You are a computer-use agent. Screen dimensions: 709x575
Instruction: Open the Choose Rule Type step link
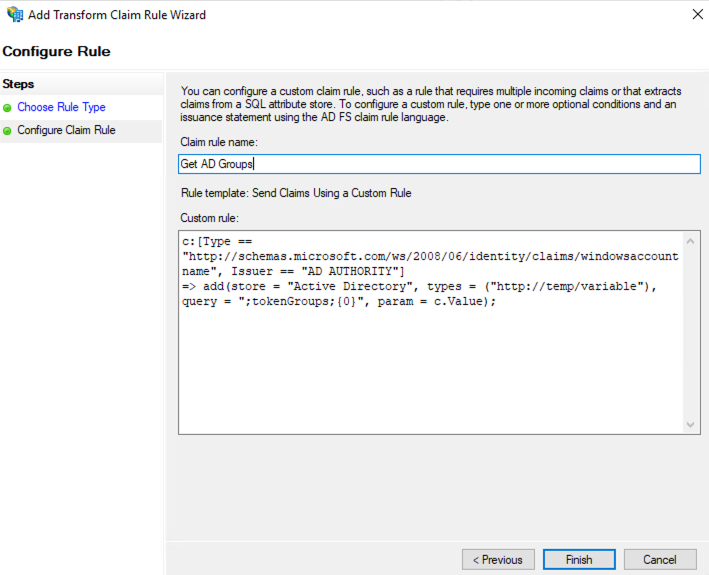pos(61,107)
